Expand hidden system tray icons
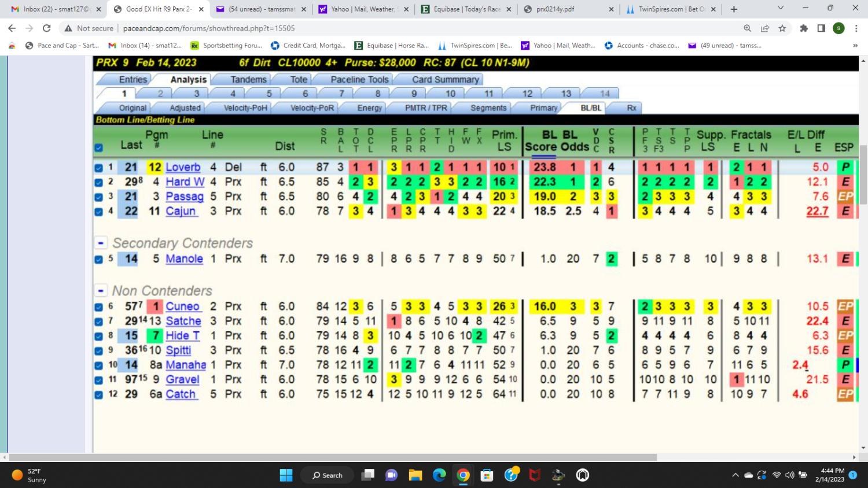The height and width of the screenshot is (488, 868). pos(735,475)
